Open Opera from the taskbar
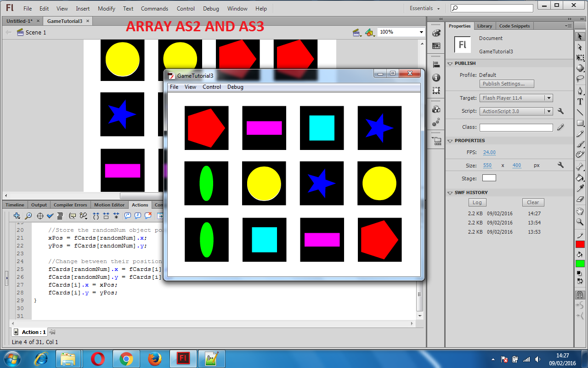The image size is (588, 368). 97,359
